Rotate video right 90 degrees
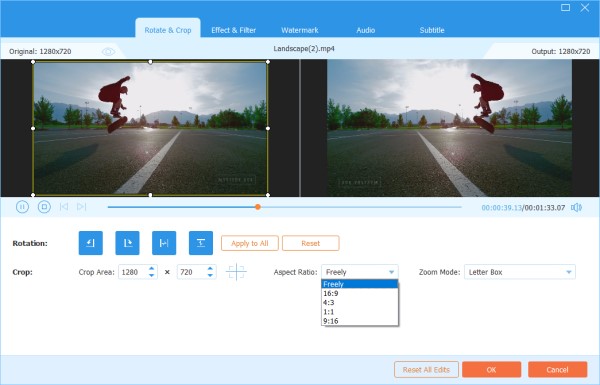600x385 pixels. click(x=127, y=243)
